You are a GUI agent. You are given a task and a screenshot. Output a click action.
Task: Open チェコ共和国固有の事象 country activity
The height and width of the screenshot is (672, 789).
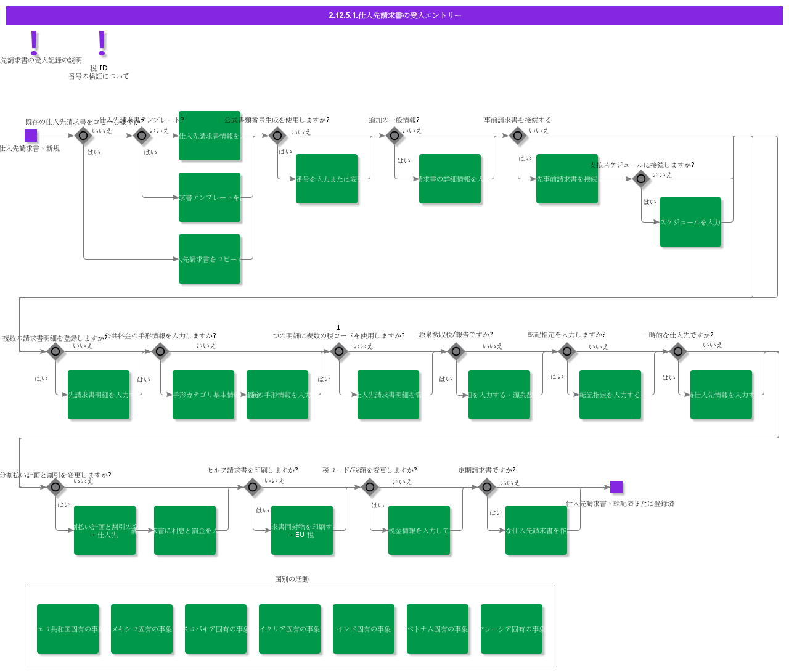coord(68,629)
